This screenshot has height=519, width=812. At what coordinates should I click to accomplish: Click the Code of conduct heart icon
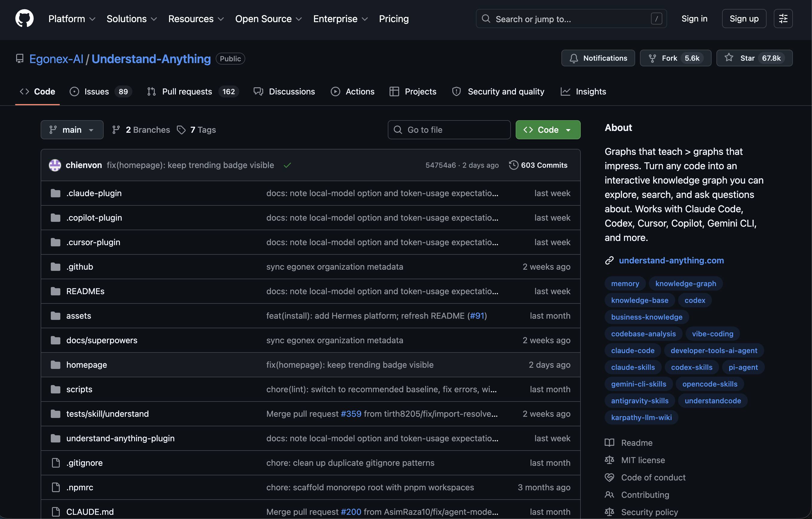pyautogui.click(x=609, y=477)
